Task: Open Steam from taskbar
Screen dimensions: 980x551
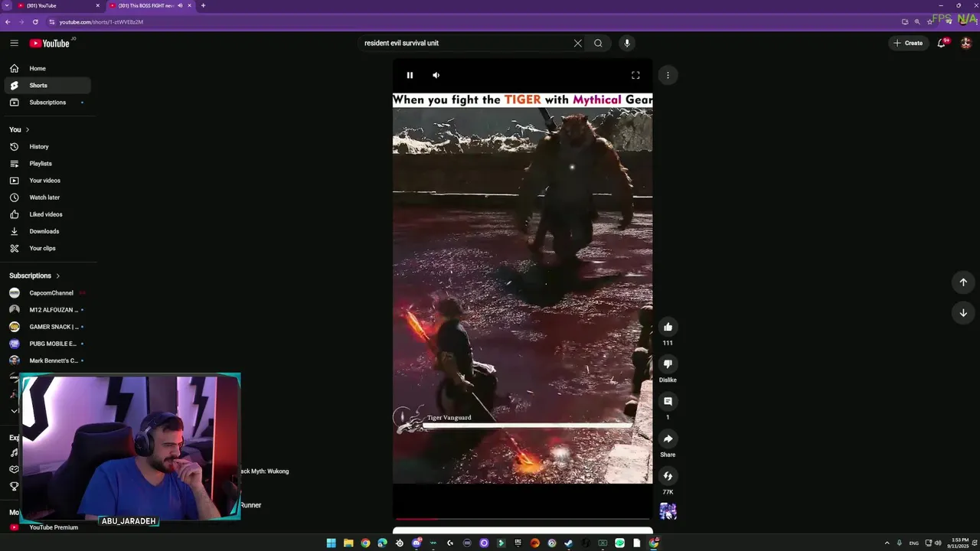Action: (x=568, y=543)
